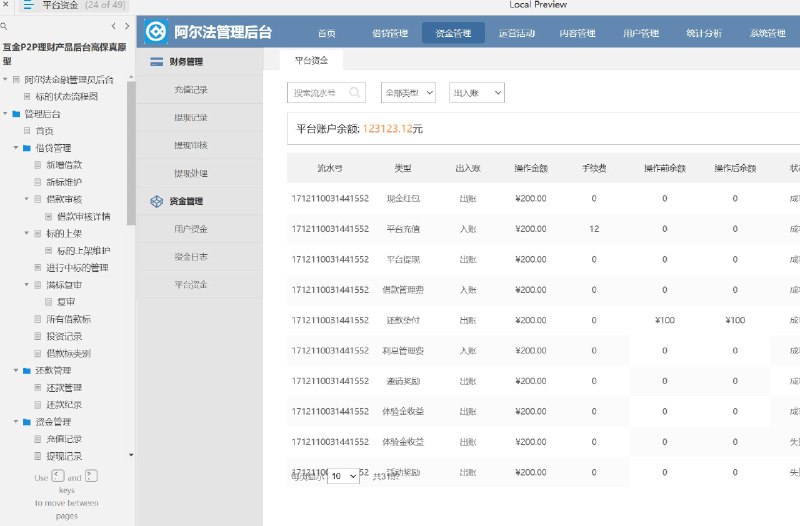The width and height of the screenshot is (800, 526).
Task: Open 系统管理 in top navigation
Action: (767, 33)
